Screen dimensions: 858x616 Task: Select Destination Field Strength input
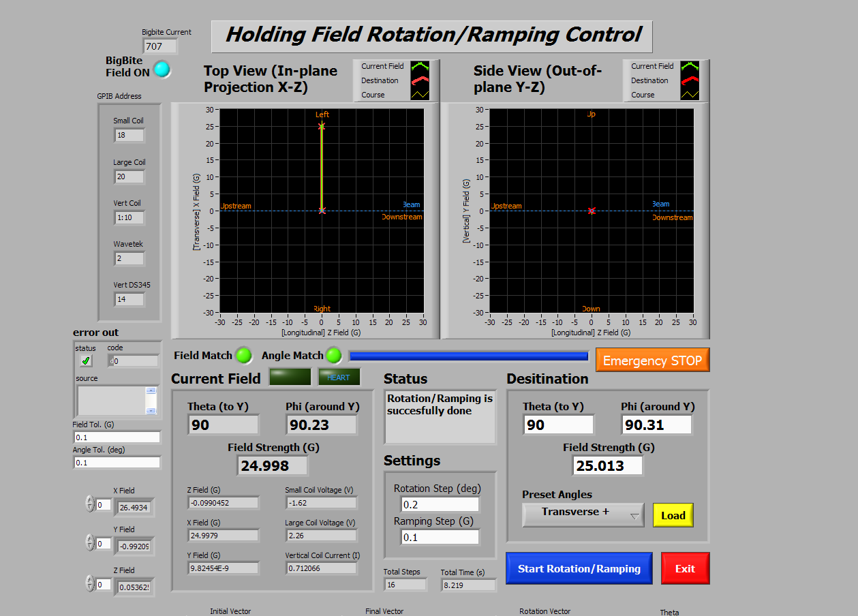pyautogui.click(x=608, y=465)
